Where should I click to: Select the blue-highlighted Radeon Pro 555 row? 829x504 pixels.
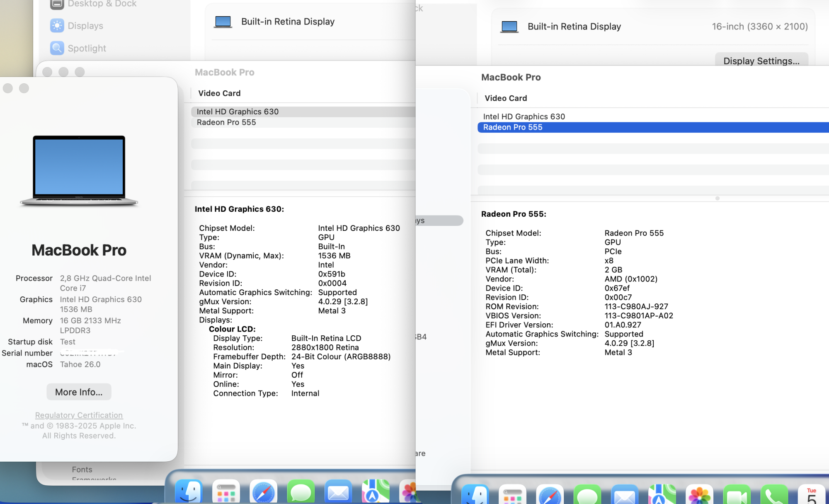point(513,127)
